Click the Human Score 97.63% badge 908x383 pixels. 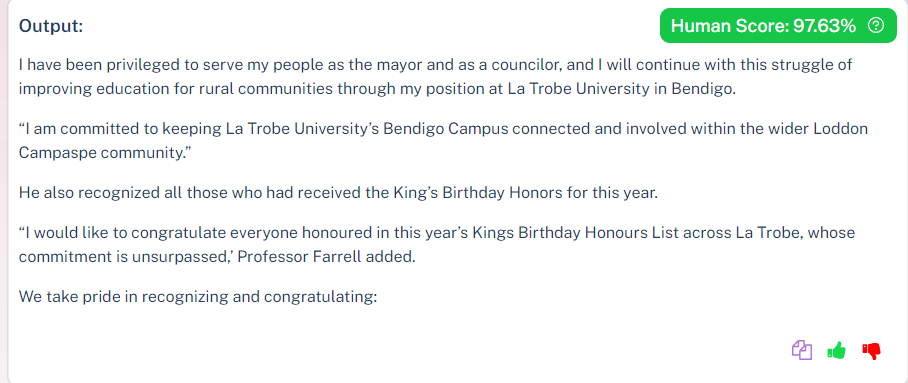coord(778,25)
